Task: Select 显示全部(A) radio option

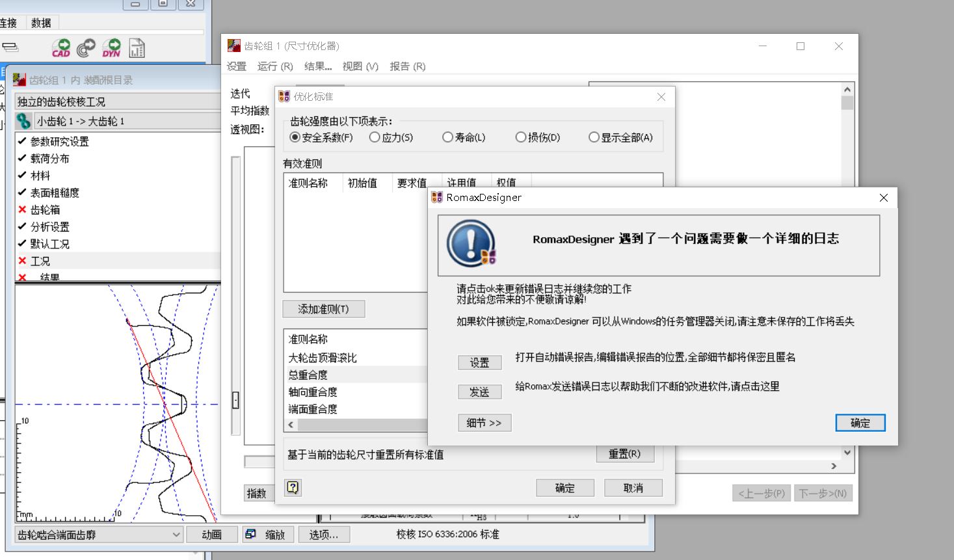Action: click(620, 137)
